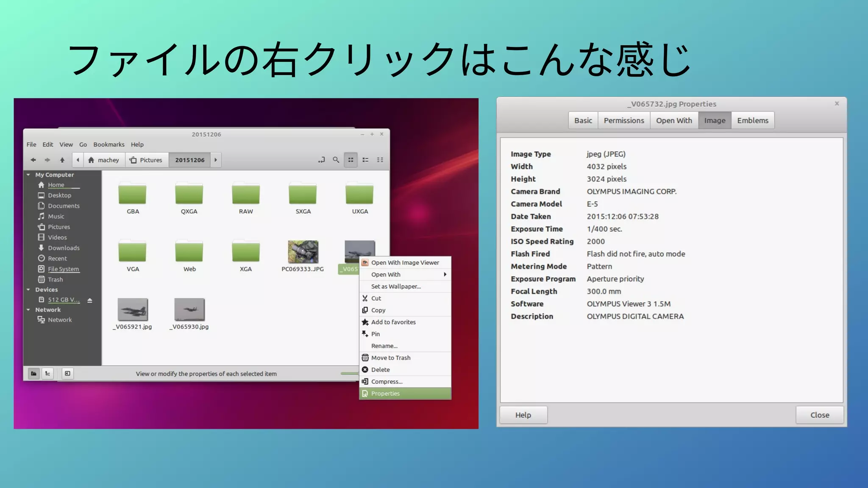Hide the sidebar using status bar icon
The width and height of the screenshot is (868, 488).
pyautogui.click(x=67, y=373)
